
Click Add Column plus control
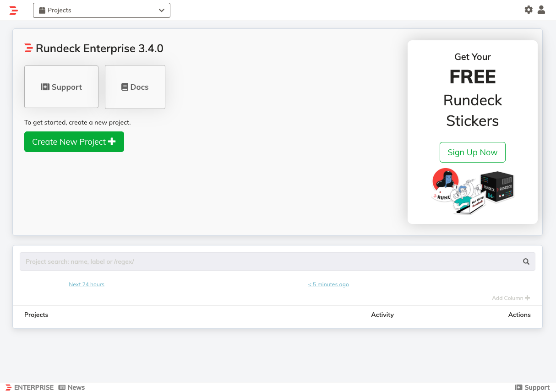point(511,298)
